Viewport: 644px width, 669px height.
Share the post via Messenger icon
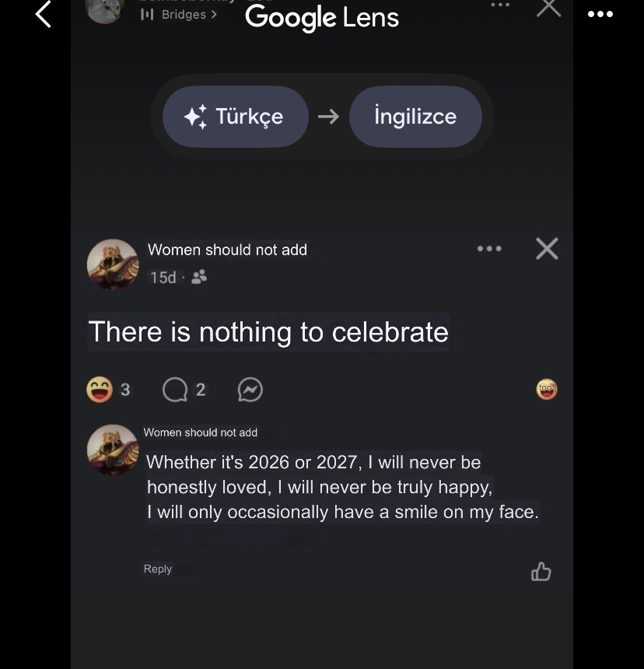250,390
